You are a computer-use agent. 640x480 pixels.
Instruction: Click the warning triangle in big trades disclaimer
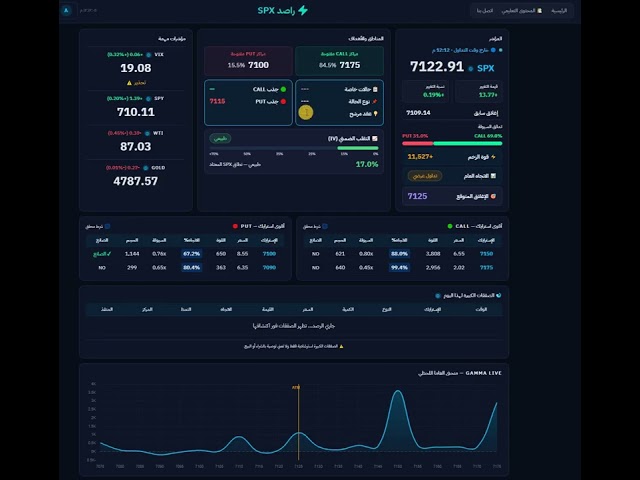341,347
